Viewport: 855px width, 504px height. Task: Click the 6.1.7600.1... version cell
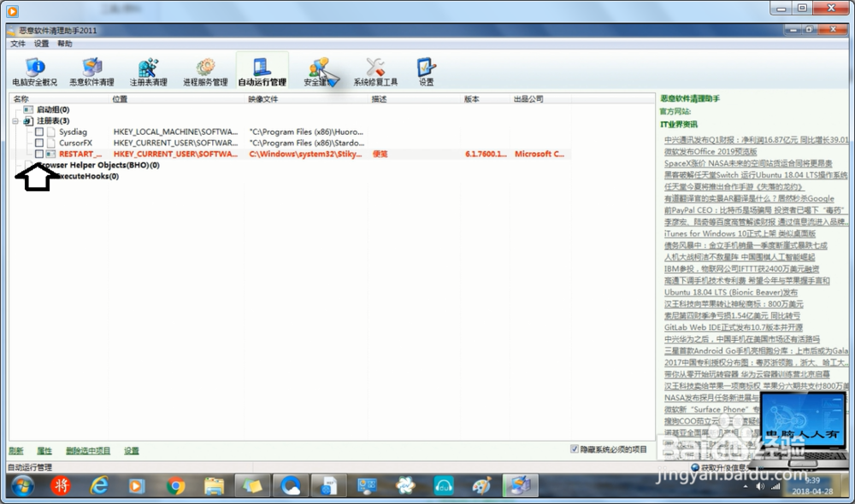point(486,155)
